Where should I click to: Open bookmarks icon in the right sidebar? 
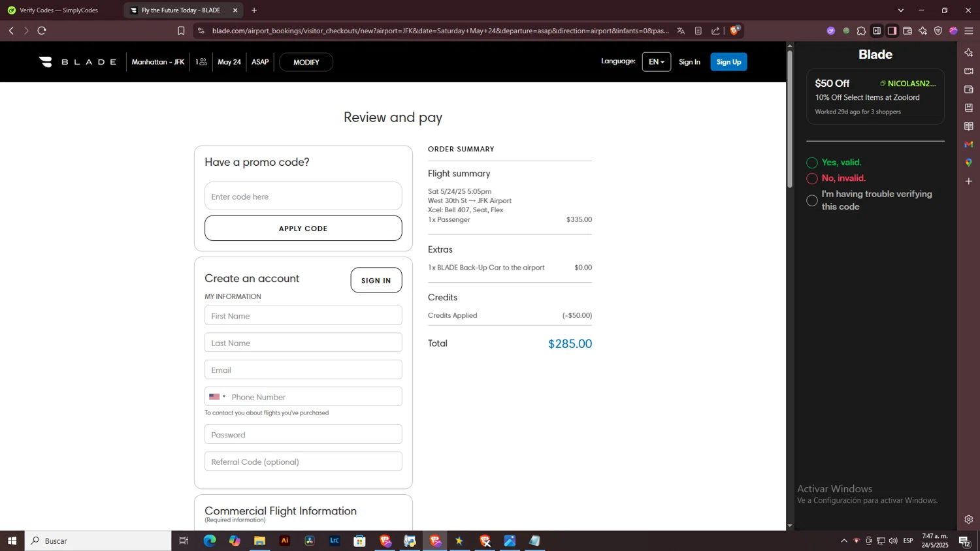pyautogui.click(x=969, y=108)
